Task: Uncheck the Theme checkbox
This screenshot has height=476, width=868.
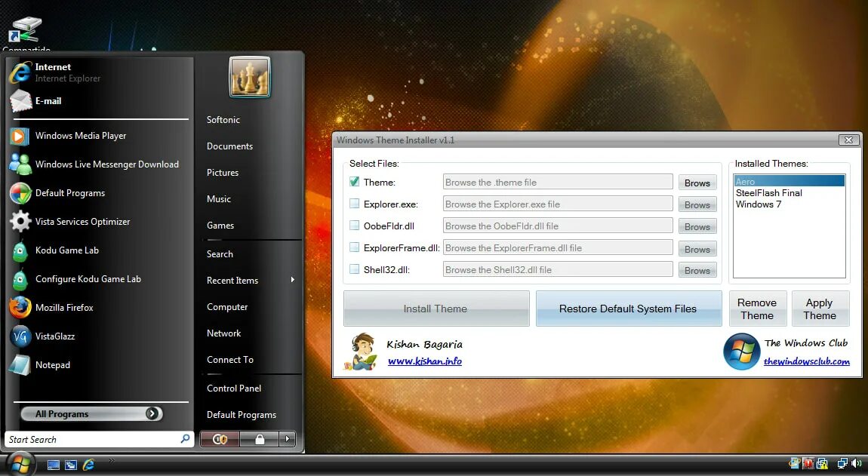Action: point(354,182)
